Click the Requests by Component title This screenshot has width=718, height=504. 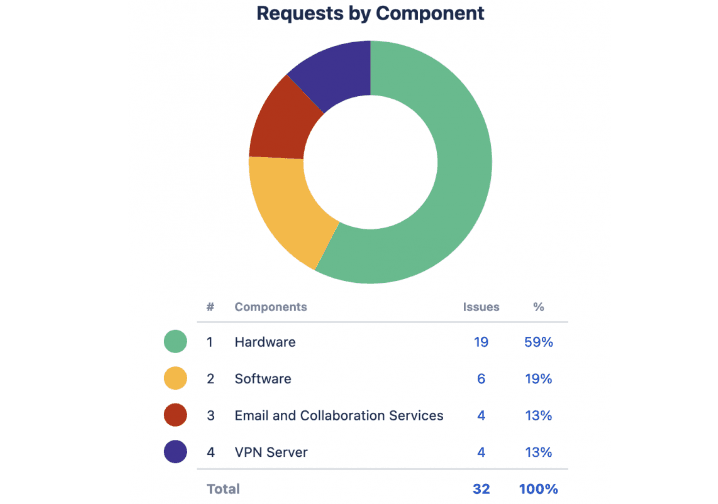coord(370,14)
